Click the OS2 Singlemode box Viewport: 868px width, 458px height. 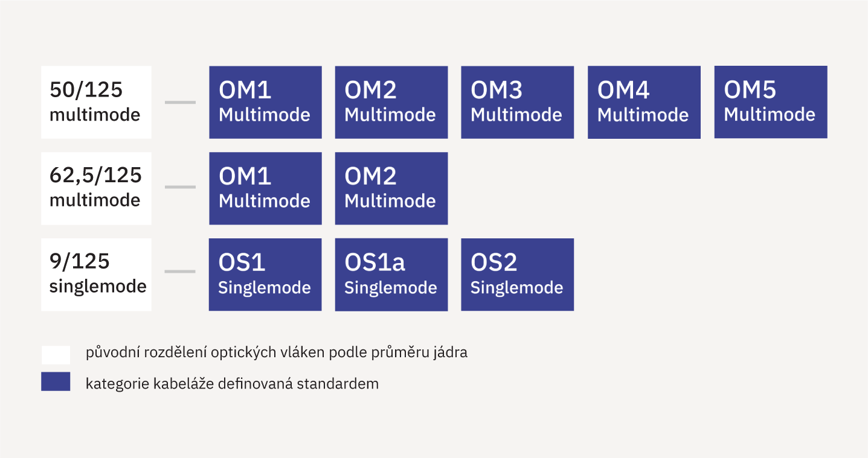517,275
